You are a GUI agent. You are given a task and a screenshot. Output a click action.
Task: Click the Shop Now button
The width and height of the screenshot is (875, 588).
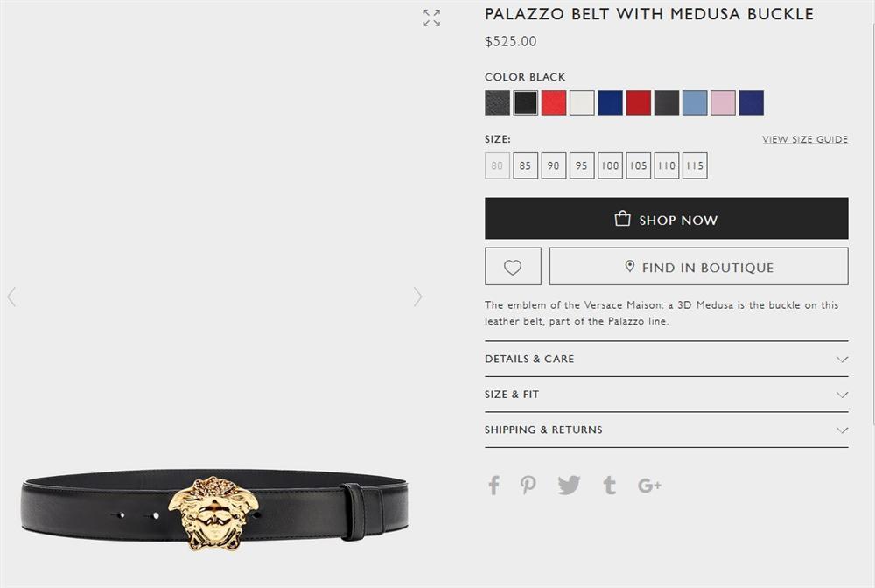tap(666, 218)
